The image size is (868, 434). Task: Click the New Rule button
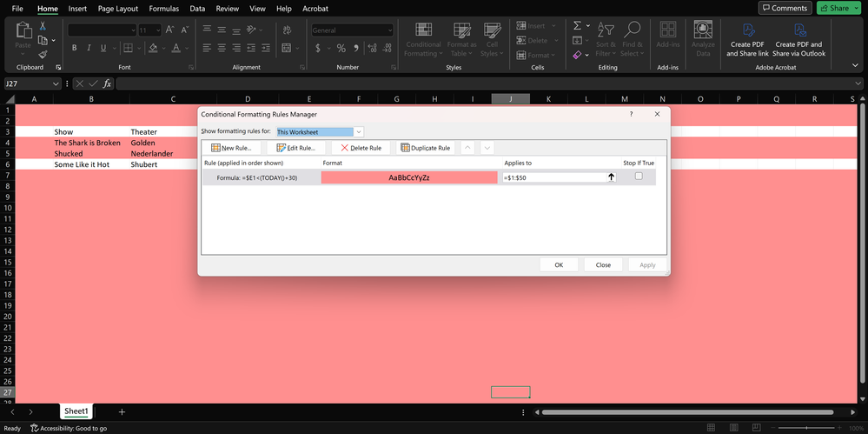[x=231, y=148]
